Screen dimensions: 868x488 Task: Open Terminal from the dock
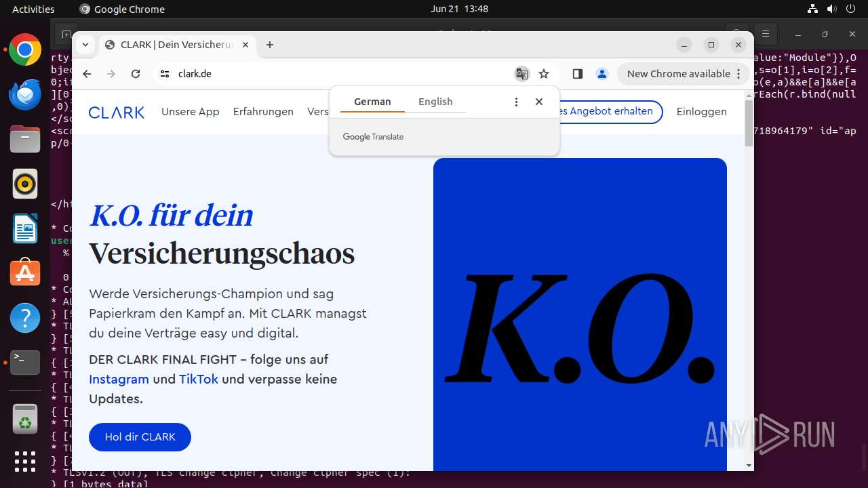point(25,362)
